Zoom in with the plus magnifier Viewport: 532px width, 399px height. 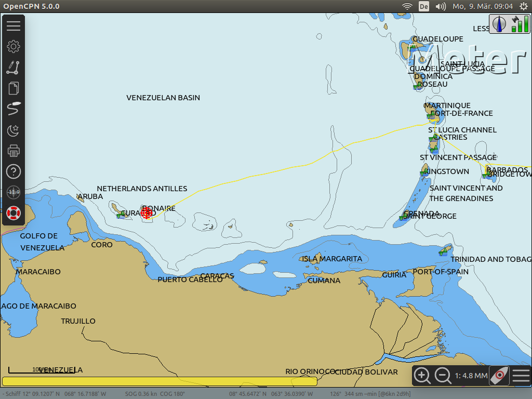coord(422,376)
